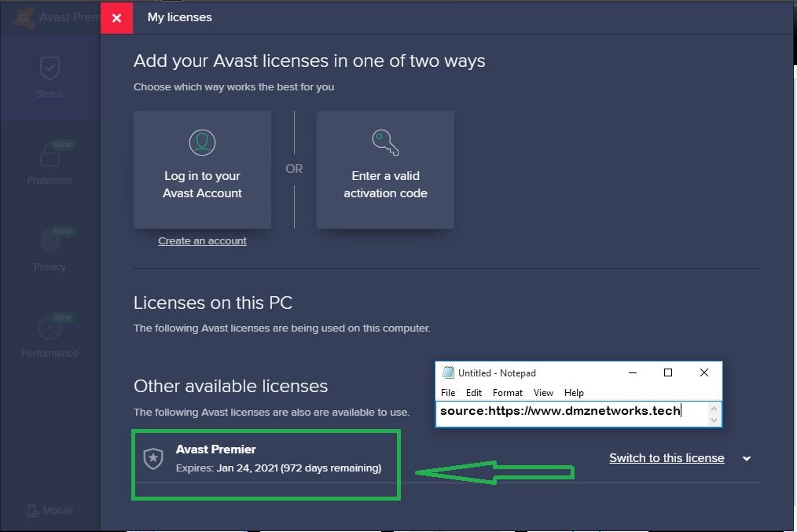Image resolution: width=797 pixels, height=532 pixels.
Task: Click the Create an account link
Action: coord(202,240)
